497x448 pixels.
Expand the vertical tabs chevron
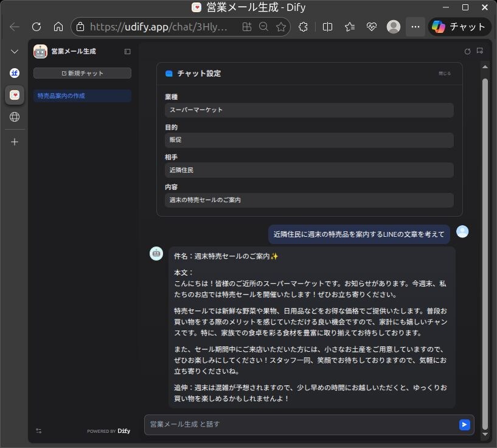[x=15, y=51]
